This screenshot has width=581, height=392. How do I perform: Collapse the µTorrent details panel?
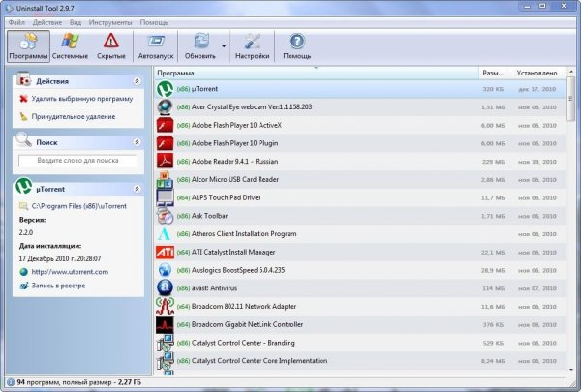pos(137,189)
